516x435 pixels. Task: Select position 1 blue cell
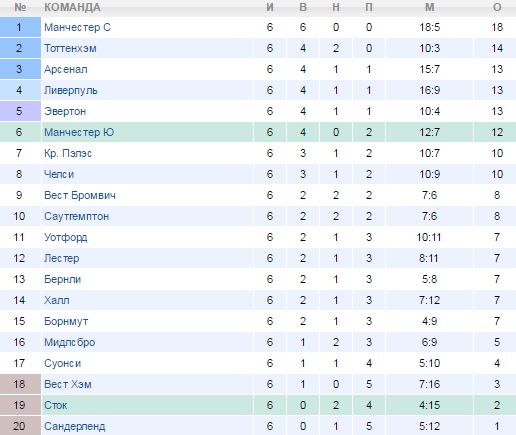(x=20, y=27)
